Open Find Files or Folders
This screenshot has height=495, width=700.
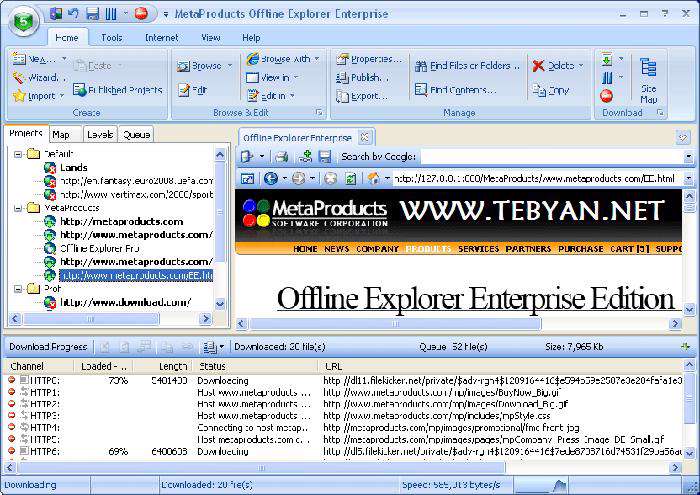(467, 66)
